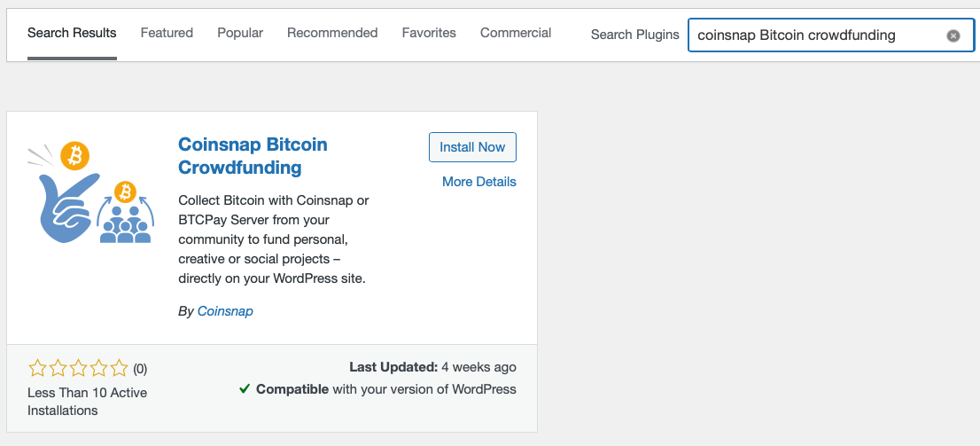
Task: Clear the plugin search field
Action: (x=953, y=35)
